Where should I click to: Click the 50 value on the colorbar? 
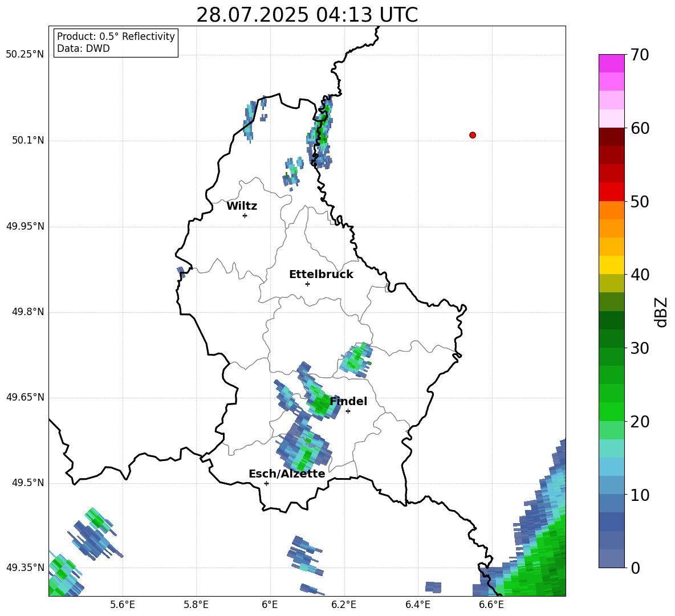(x=640, y=201)
